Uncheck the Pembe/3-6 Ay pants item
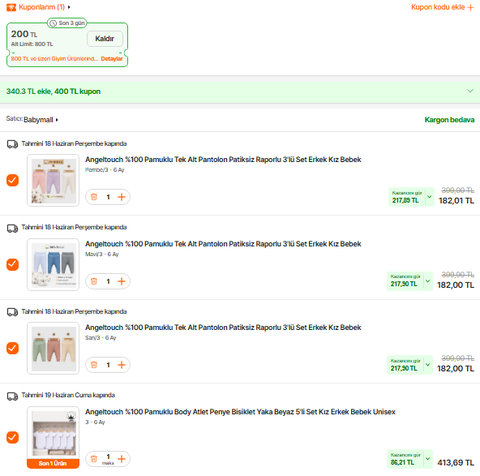480x476 pixels. [13, 180]
